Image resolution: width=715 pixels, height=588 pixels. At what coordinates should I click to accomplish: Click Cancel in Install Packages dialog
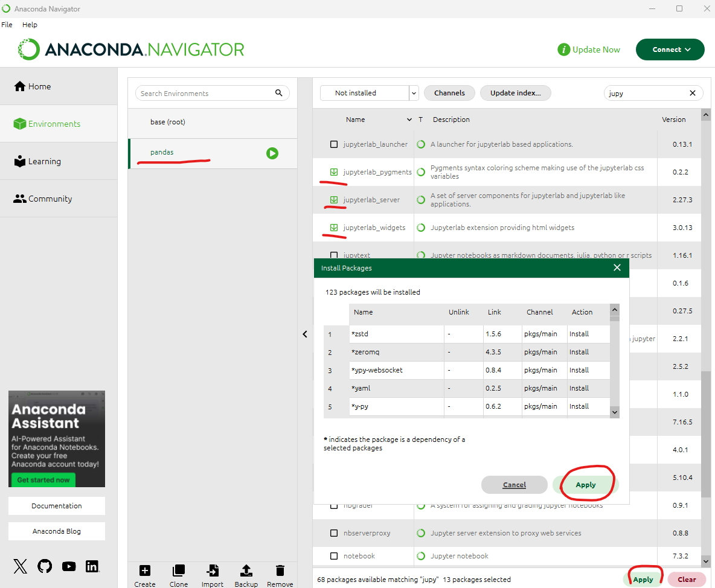[x=515, y=485]
